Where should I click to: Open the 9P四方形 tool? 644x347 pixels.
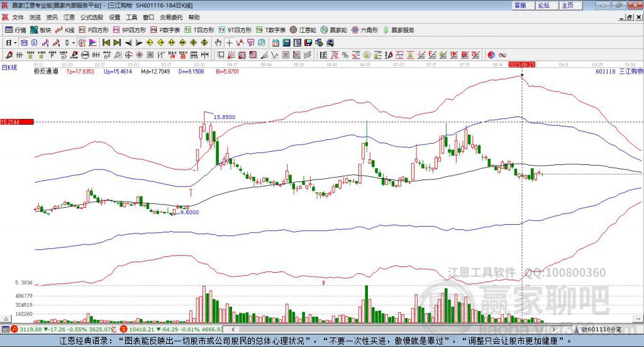coord(130,30)
